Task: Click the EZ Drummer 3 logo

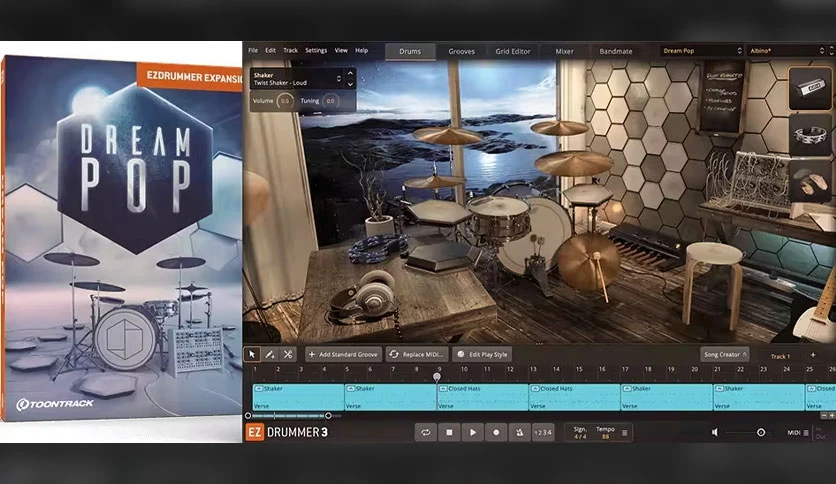Action: point(287,432)
